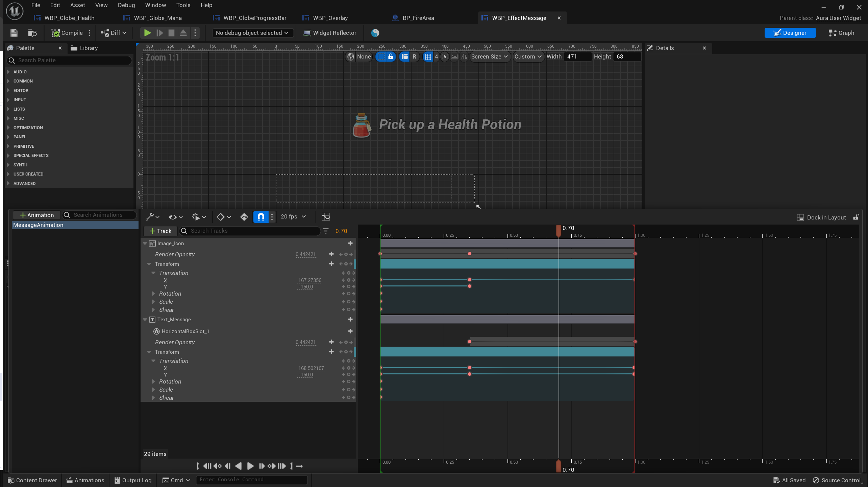Click the Add Track button
The image size is (868, 487).
coord(160,231)
